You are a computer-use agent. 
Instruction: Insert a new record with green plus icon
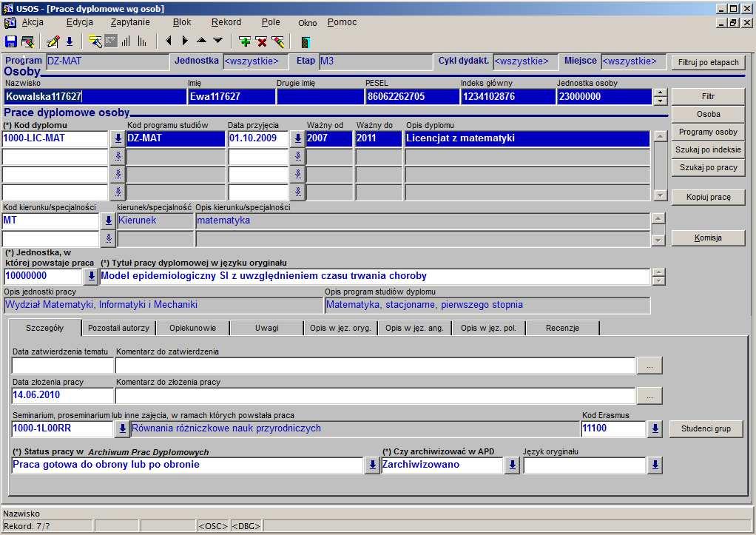tap(245, 41)
